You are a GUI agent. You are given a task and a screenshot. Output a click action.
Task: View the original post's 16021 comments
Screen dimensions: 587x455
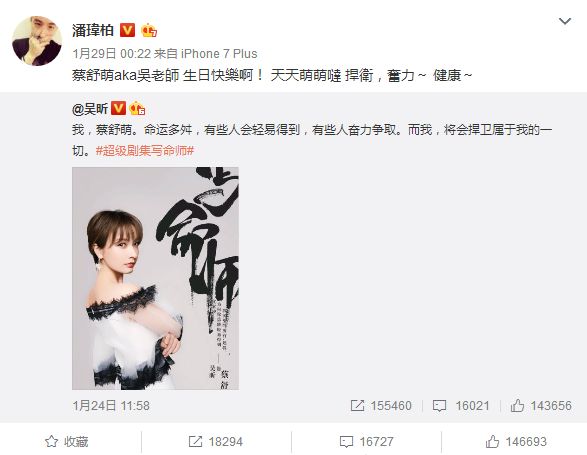(x=461, y=406)
